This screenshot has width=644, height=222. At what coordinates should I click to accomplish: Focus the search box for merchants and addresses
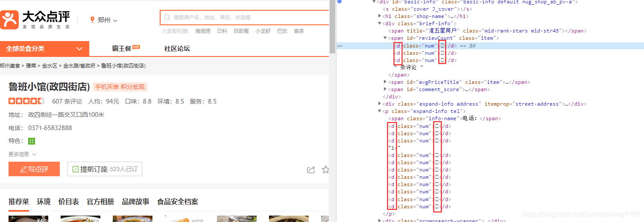tap(244, 18)
